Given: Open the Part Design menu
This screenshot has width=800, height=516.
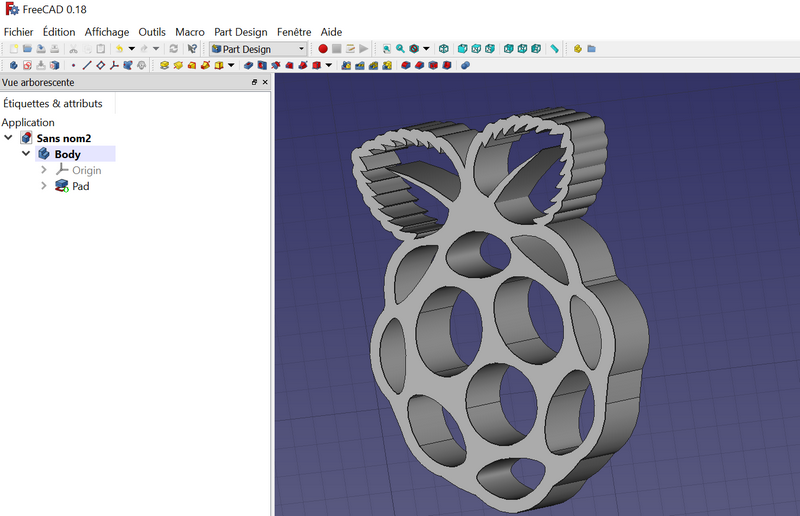Looking at the screenshot, I should pos(241,32).
